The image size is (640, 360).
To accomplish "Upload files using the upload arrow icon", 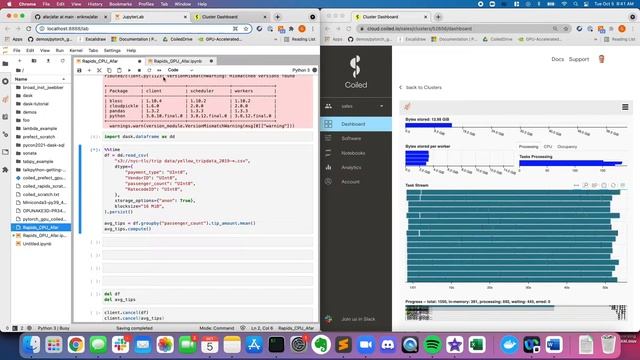I will tap(48, 61).
